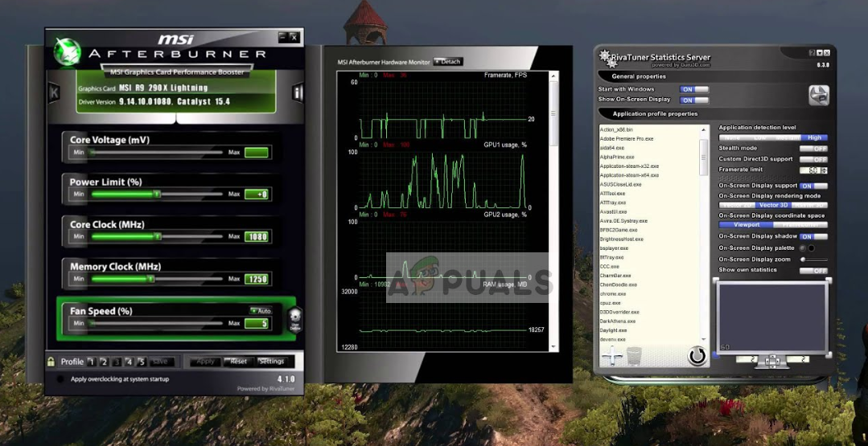The image size is (868, 446).
Task: Select Profile slot 4
Action: point(129,362)
